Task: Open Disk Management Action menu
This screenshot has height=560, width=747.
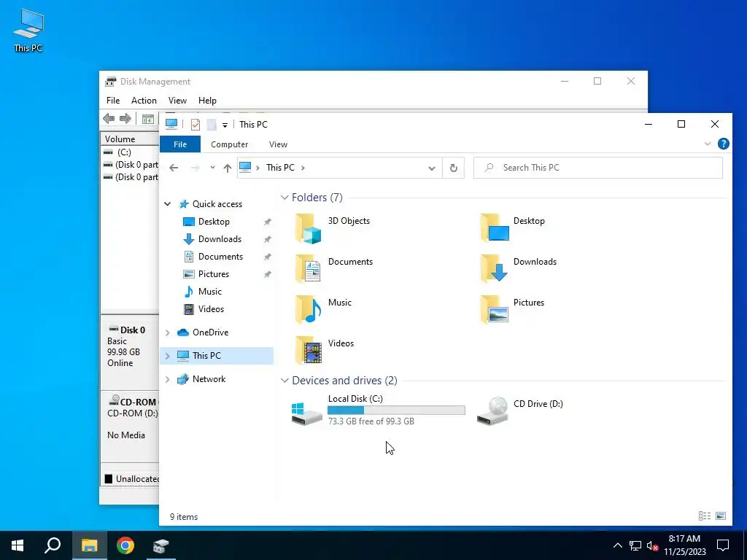Action: (144, 101)
